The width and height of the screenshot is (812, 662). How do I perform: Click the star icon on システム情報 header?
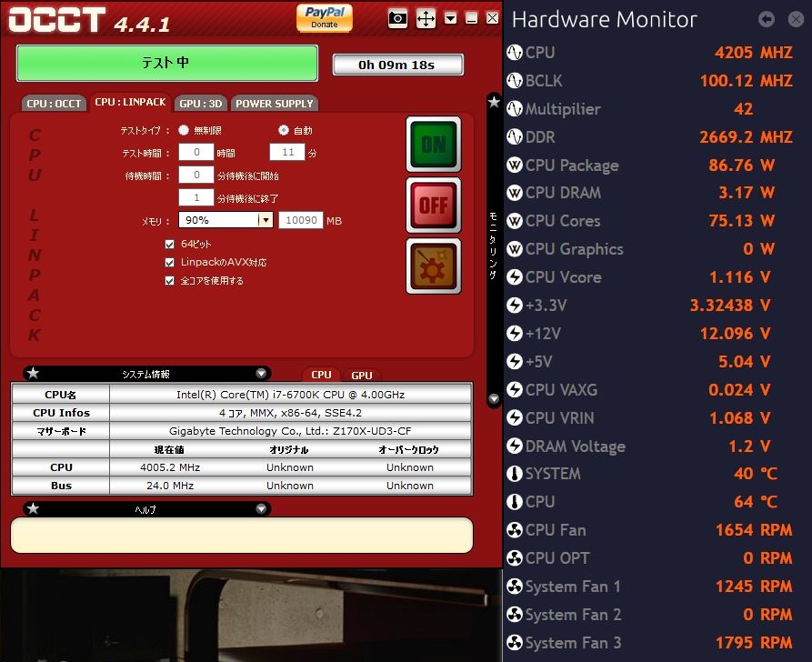click(33, 373)
